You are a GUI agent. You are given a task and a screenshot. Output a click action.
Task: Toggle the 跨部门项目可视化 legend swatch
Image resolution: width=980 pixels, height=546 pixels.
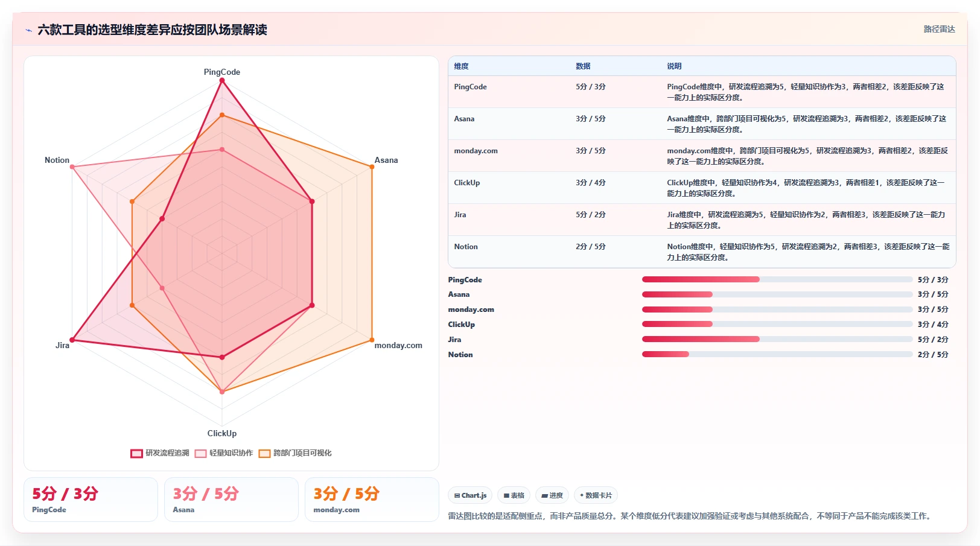coord(264,454)
